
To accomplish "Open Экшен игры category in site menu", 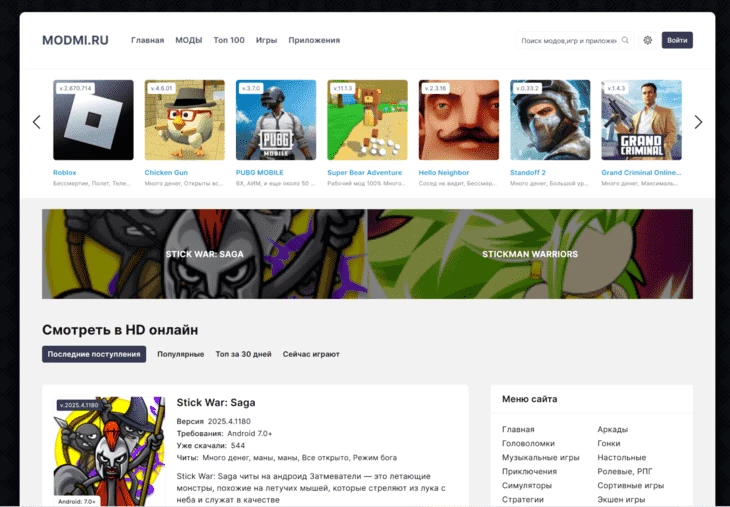I will click(x=621, y=499).
